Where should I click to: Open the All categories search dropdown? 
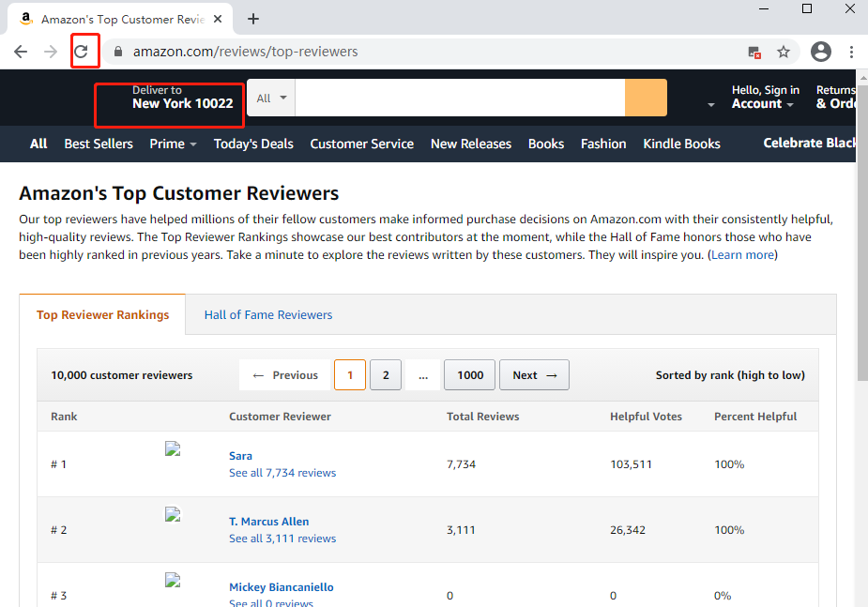click(270, 97)
